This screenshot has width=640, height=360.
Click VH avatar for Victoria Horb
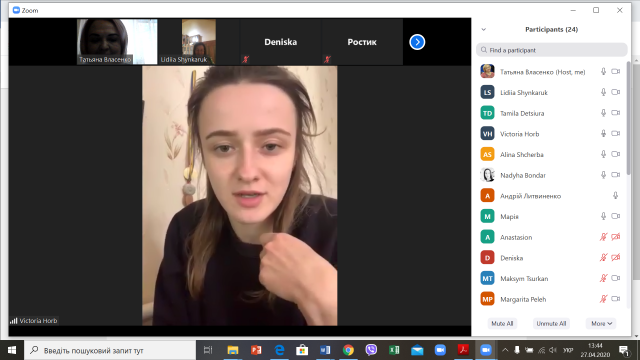tap(487, 133)
